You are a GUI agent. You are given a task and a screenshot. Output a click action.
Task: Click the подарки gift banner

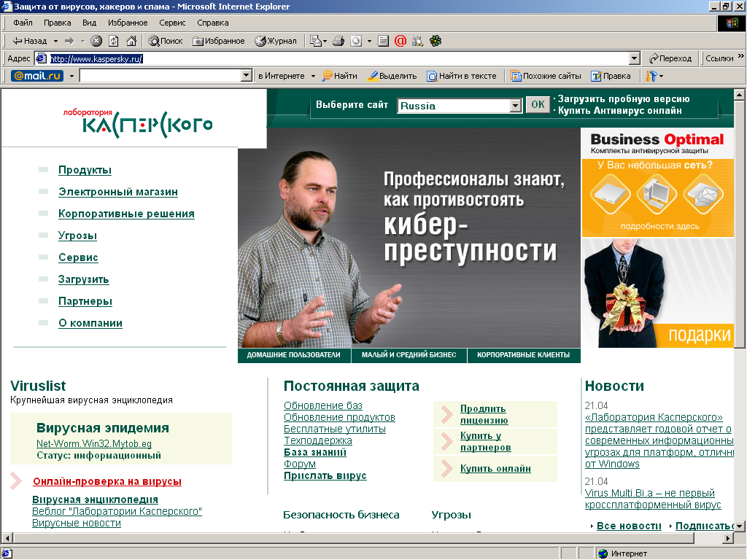click(657, 293)
